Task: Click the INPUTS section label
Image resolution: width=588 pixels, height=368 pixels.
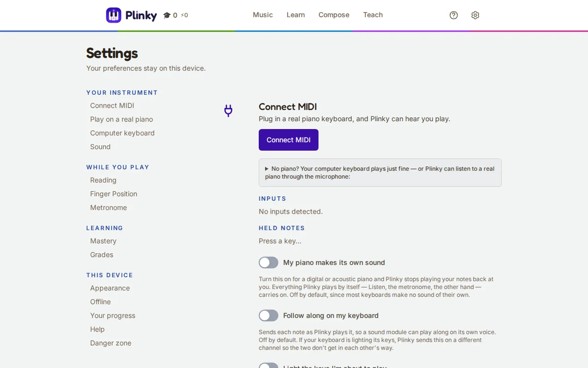Action: pos(272,199)
